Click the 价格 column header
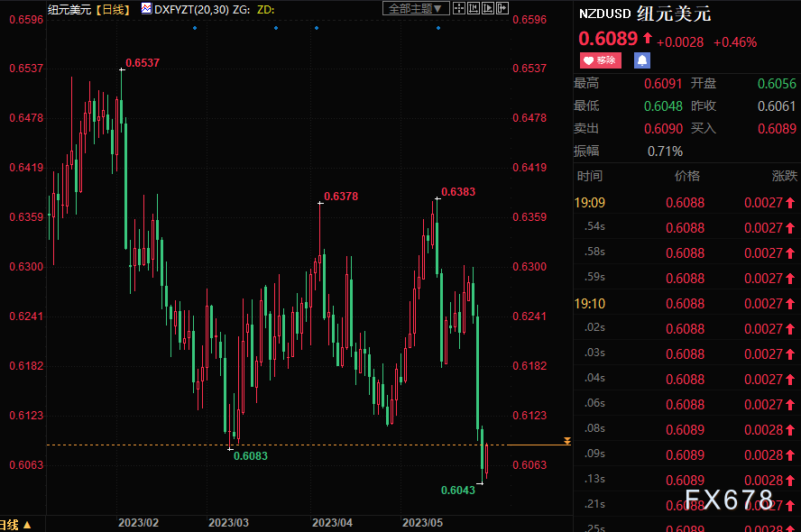 (687, 176)
